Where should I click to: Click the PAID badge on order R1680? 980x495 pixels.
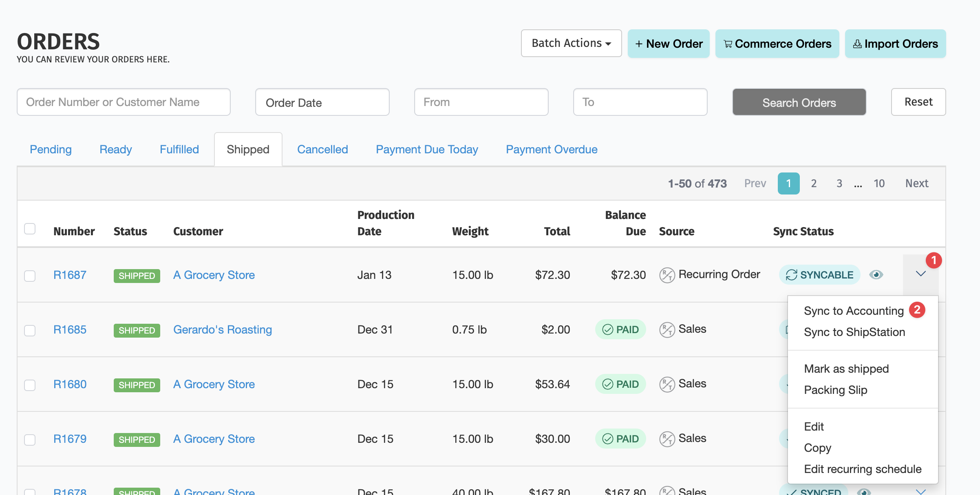click(620, 384)
